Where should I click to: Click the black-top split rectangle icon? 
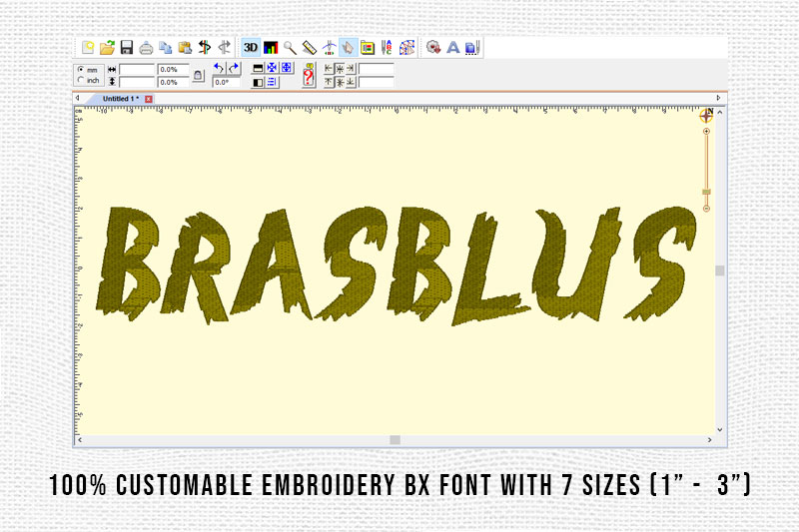coord(258,68)
